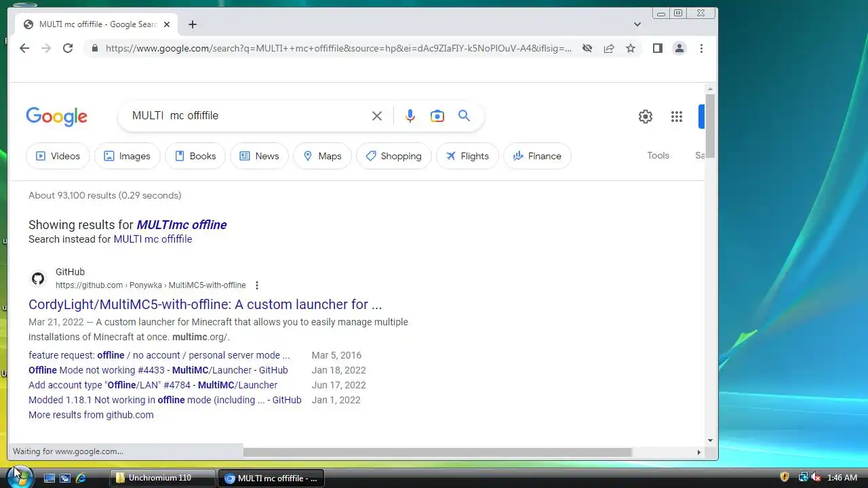Search instead for MULTI mc offiffile
This screenshot has height=488, width=868.
pyautogui.click(x=153, y=239)
